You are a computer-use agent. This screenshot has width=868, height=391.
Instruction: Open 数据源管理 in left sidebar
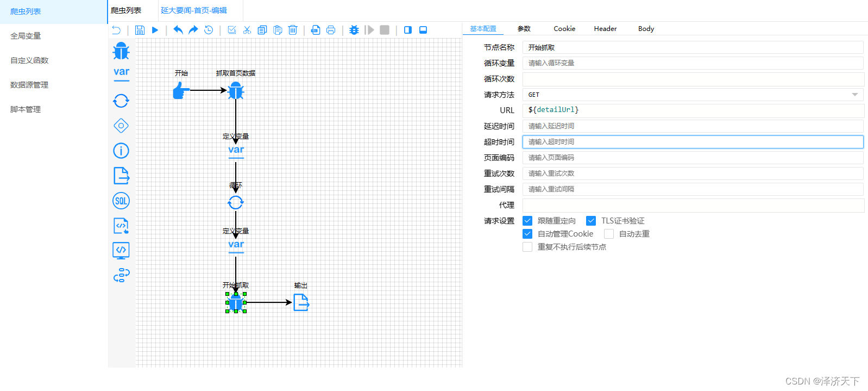(29, 85)
